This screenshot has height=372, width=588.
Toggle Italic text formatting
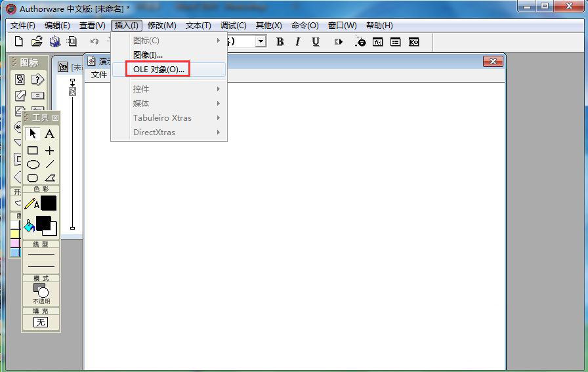[x=297, y=41]
